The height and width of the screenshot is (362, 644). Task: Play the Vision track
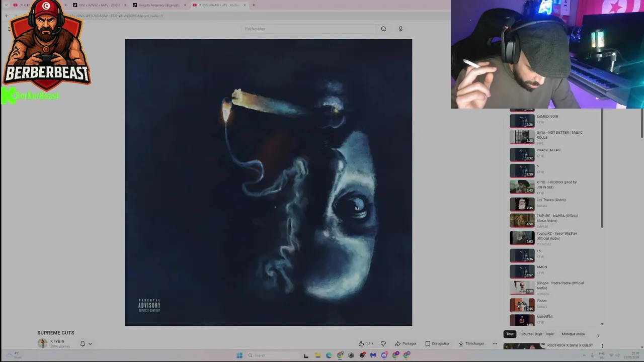point(541,301)
